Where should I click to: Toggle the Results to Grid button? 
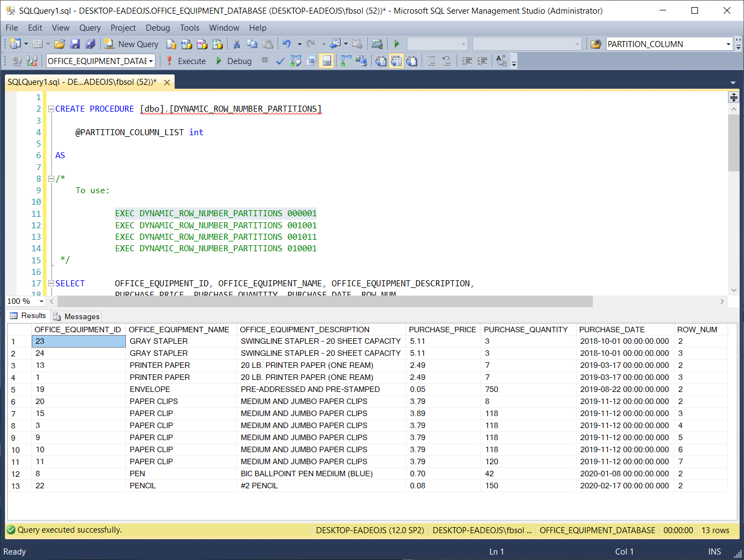(x=396, y=61)
